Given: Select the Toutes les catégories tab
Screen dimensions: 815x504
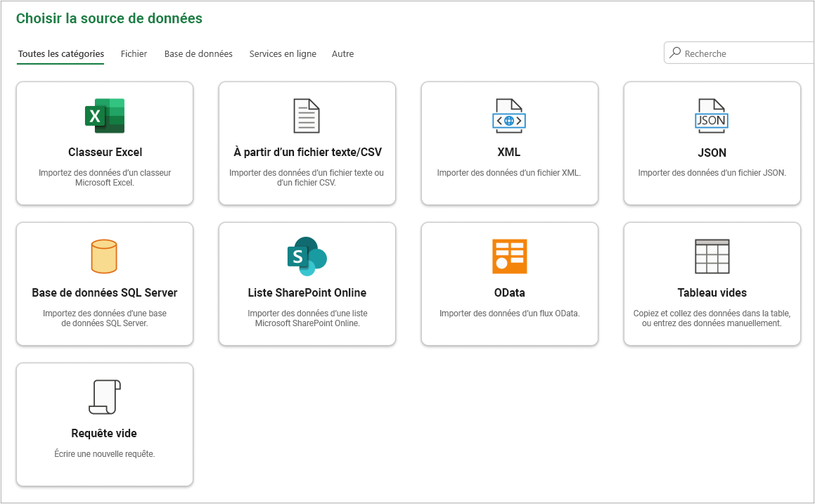Looking at the screenshot, I should click(x=60, y=53).
